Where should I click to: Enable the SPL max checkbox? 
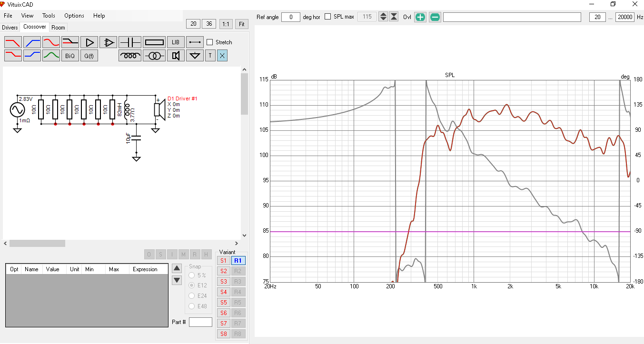pyautogui.click(x=327, y=17)
